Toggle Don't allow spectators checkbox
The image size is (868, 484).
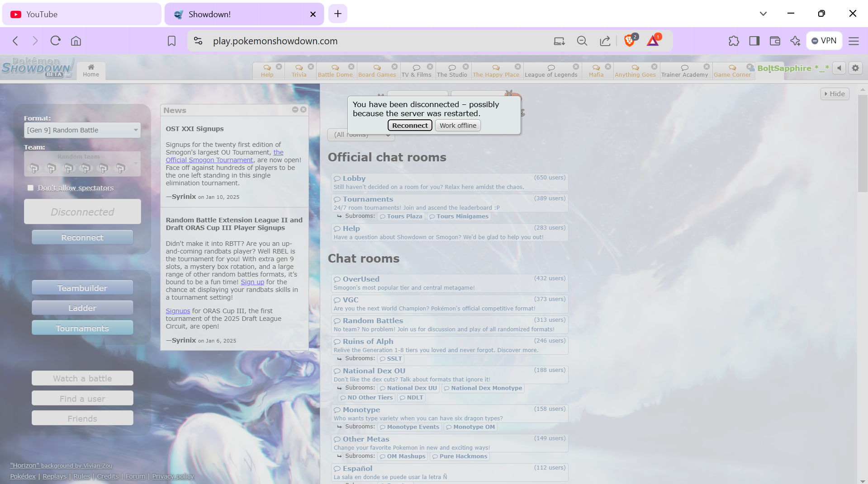coord(30,188)
